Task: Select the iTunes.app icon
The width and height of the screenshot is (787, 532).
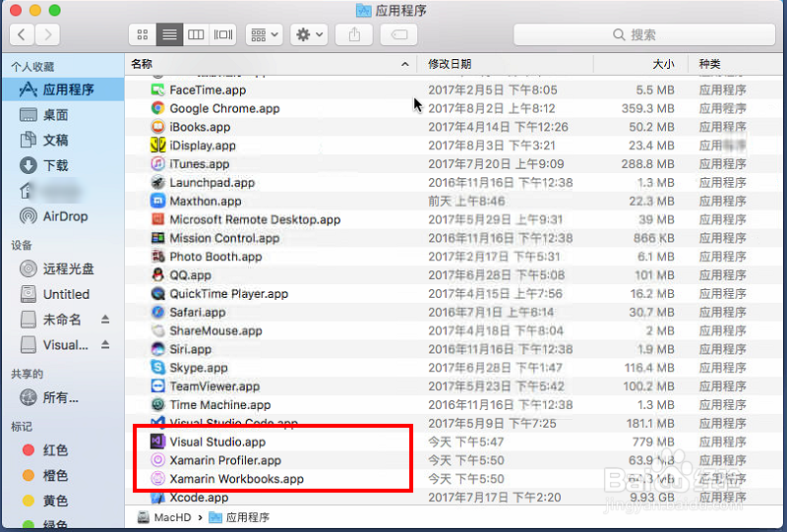Action: [157, 164]
